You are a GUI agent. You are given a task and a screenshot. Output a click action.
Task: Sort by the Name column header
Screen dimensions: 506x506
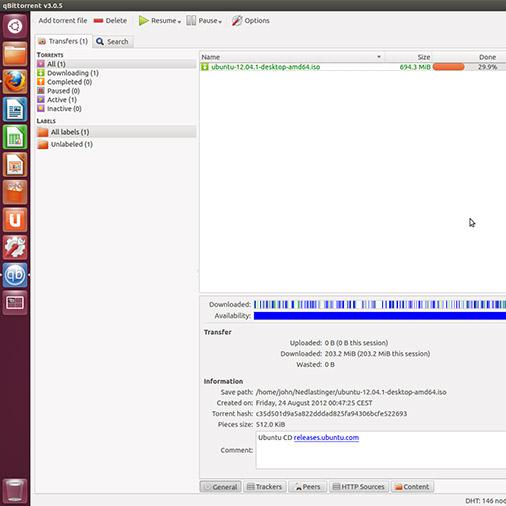pos(292,57)
